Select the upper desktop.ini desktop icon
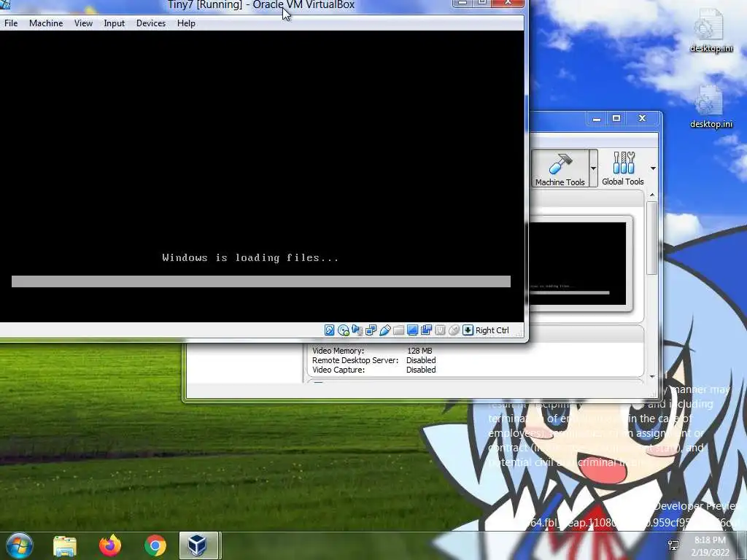Image resolution: width=747 pixels, height=560 pixels. 711,30
